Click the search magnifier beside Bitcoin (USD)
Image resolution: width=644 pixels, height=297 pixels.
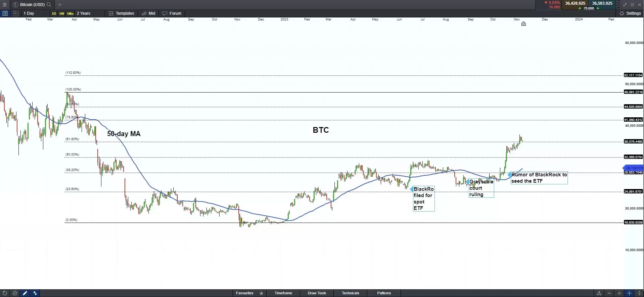(x=49, y=5)
